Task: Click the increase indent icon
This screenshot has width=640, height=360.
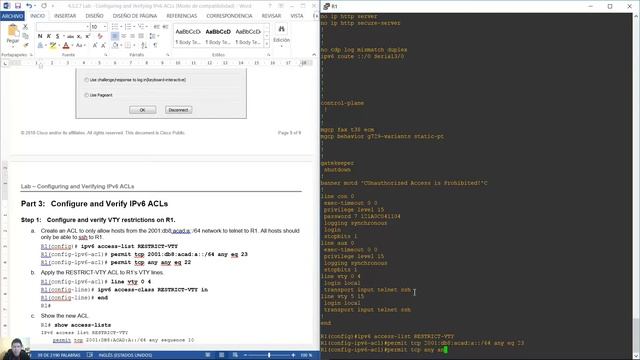Action: coord(165,27)
